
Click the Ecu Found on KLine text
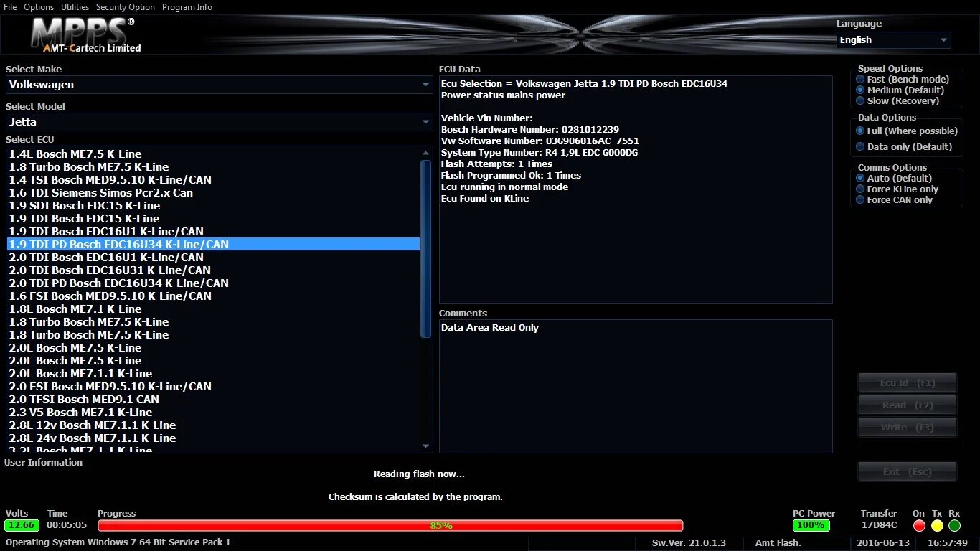[x=485, y=199]
